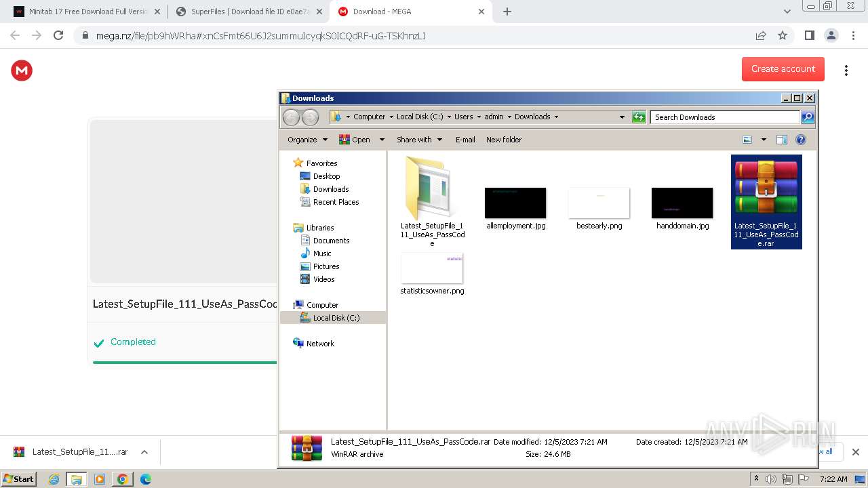868x488 pixels.
Task: Open Microsoft Edge from taskbar
Action: point(145,479)
